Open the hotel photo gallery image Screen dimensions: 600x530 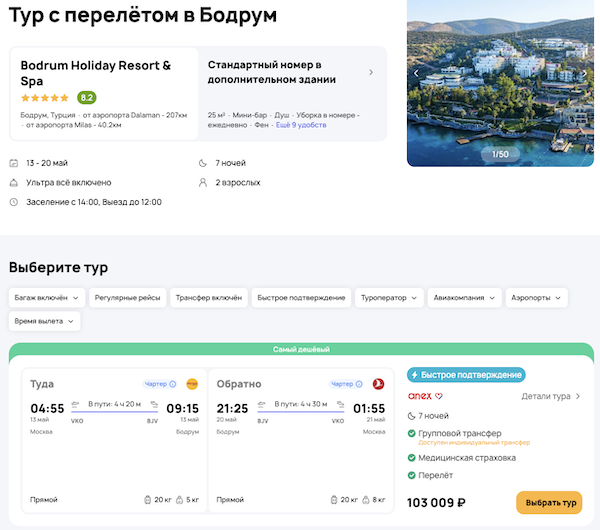point(500,70)
